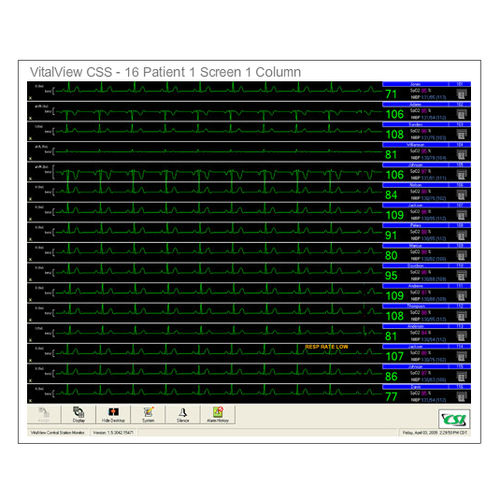
Task: Click the blue Thompson patient header bar
Action: pos(426,306)
